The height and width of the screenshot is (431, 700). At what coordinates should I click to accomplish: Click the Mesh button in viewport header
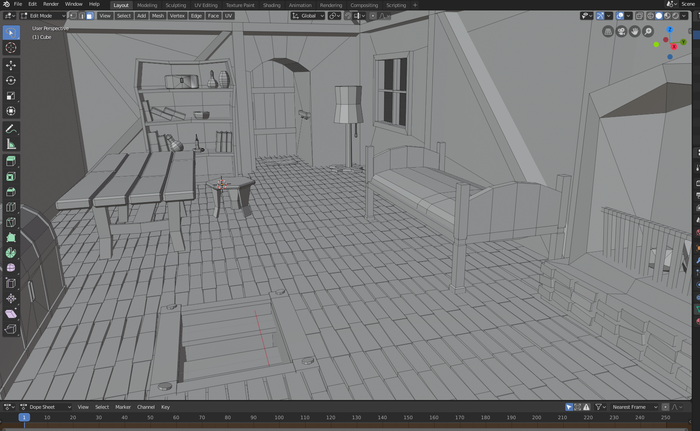(158, 16)
